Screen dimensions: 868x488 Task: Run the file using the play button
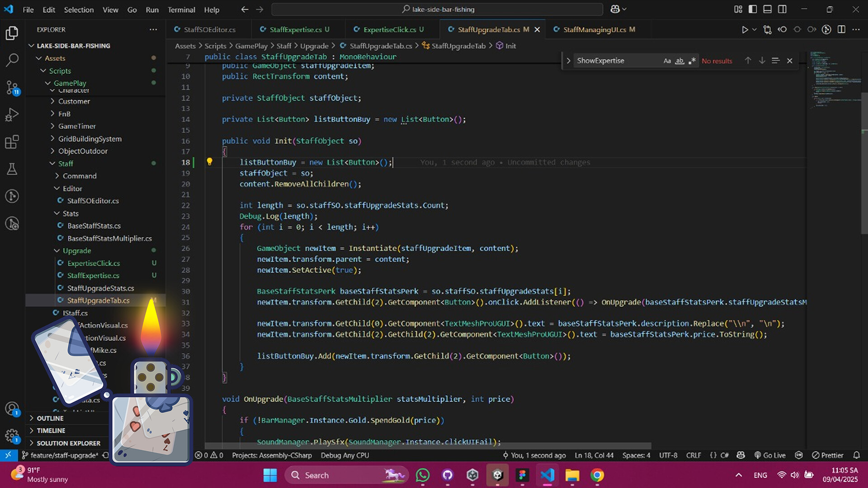click(x=744, y=29)
